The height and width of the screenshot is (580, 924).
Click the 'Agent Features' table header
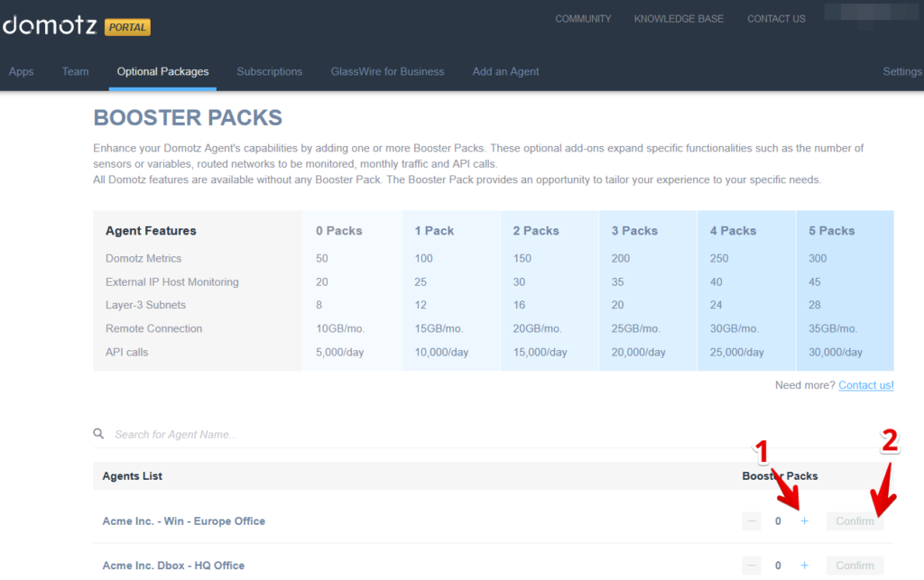[x=151, y=231]
